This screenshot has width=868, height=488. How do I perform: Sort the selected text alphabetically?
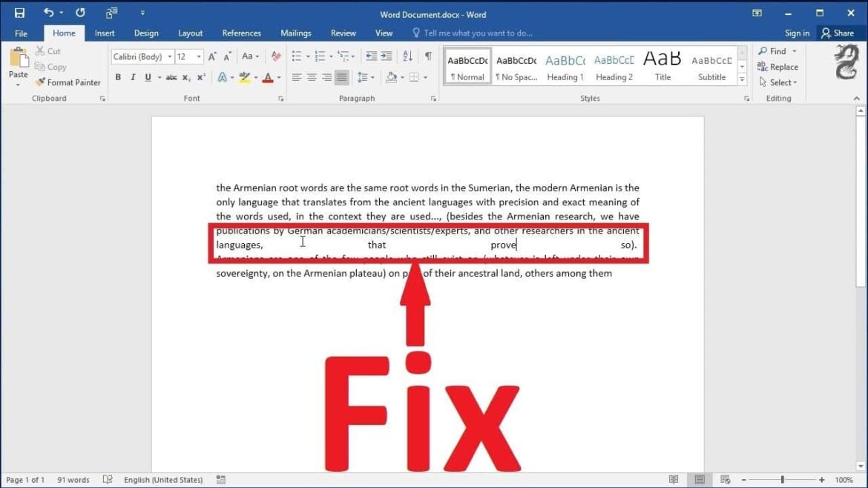407,56
